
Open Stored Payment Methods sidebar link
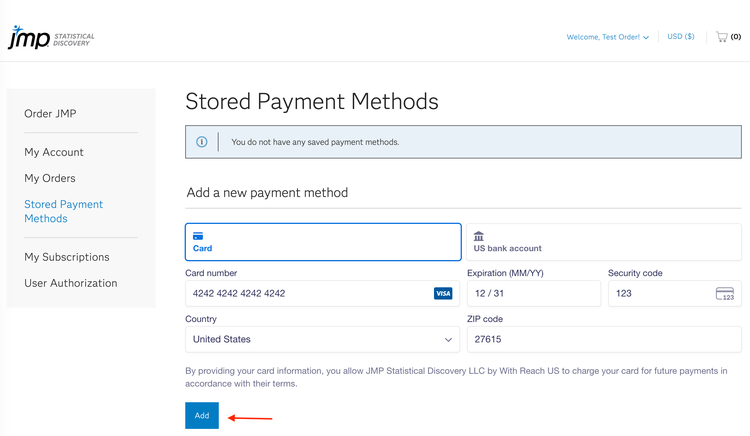click(64, 211)
